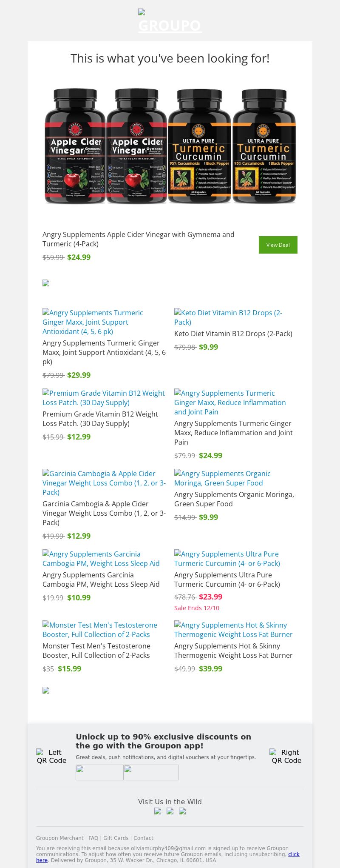Open Angry Supplements Organic Moringa image link
Viewport: 340px width, 868px height.
click(x=222, y=478)
